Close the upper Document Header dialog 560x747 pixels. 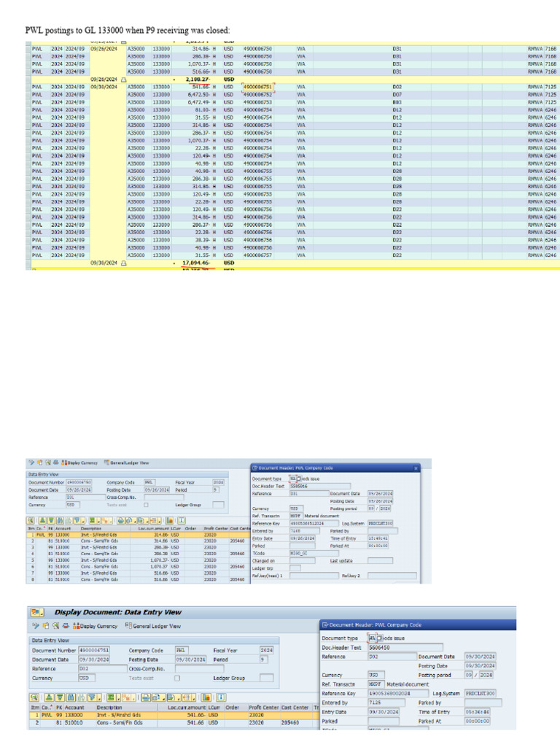click(x=416, y=468)
